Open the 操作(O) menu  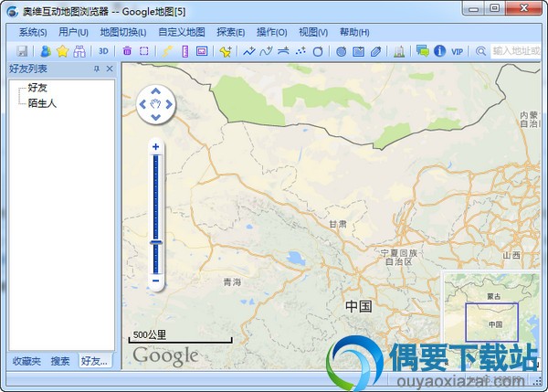coord(272,33)
